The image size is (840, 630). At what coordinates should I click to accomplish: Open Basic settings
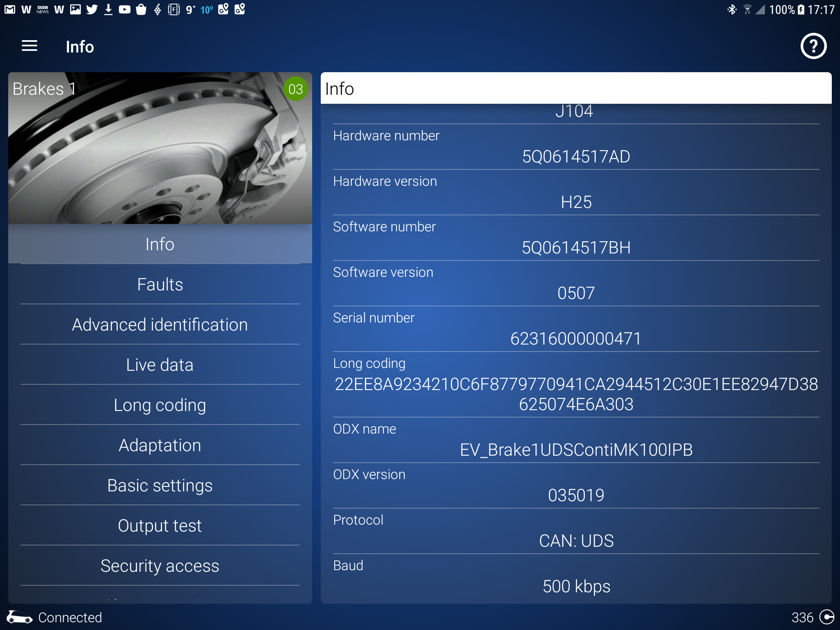click(x=160, y=486)
